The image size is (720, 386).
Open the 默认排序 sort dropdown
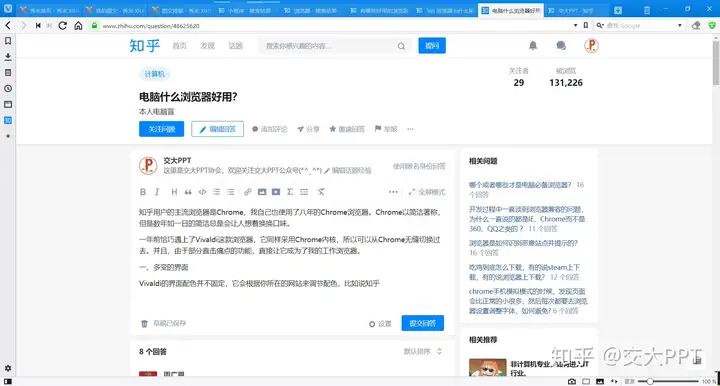pos(423,351)
